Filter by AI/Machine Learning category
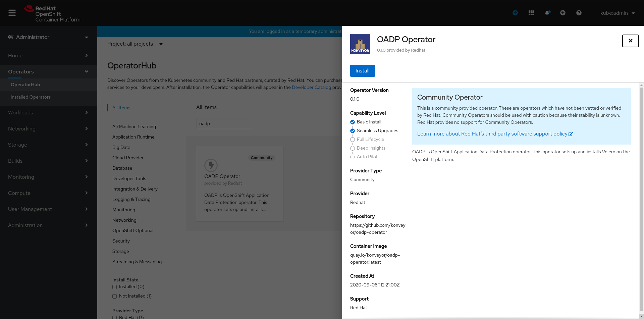The height and width of the screenshot is (319, 644). (134, 126)
